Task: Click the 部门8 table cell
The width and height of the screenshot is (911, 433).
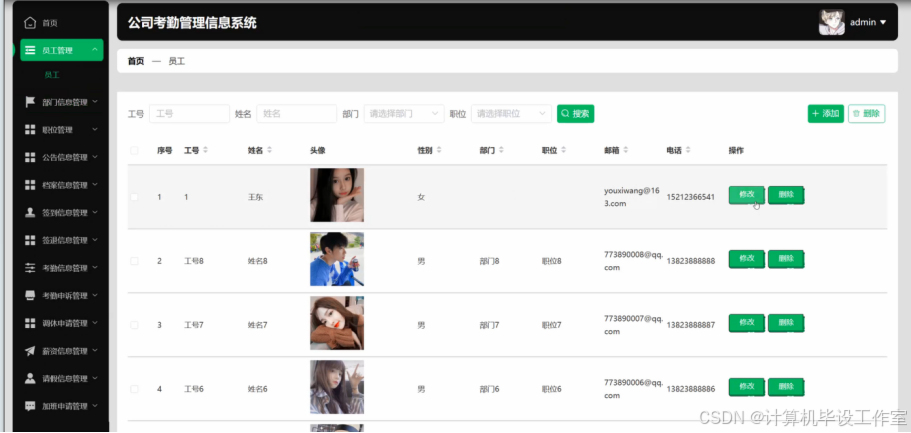Action: pyautogui.click(x=489, y=261)
